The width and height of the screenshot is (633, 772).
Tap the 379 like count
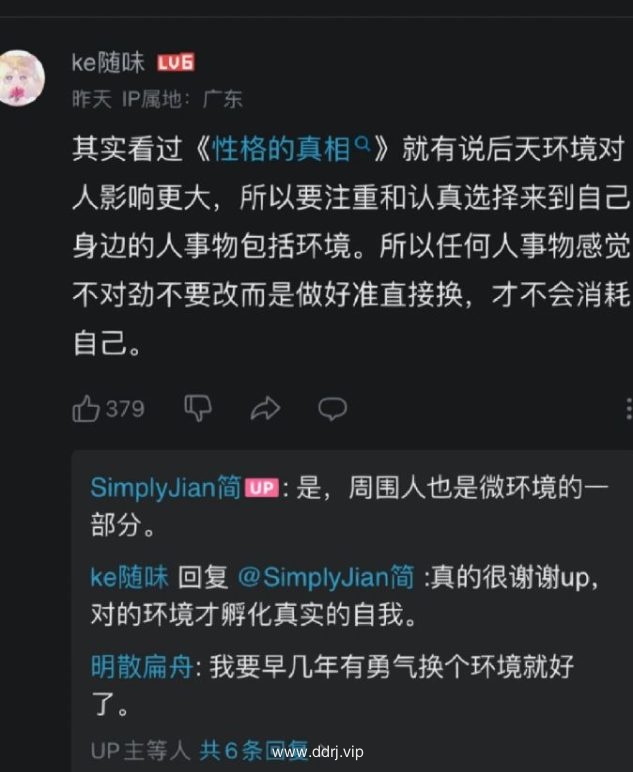click(125, 409)
